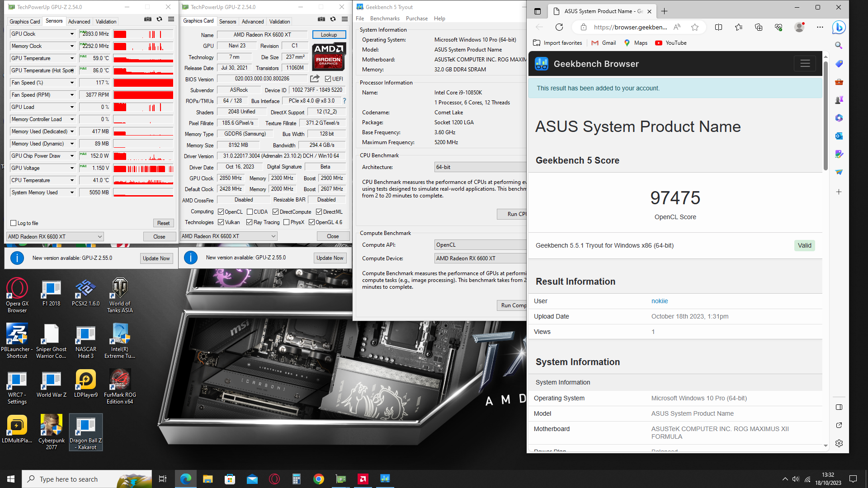
Task: Open Edge settings and more ellipsis
Action: (820, 27)
